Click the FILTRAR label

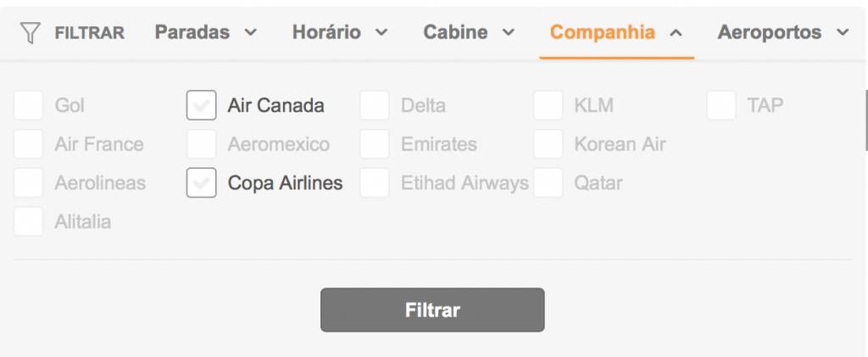click(90, 33)
